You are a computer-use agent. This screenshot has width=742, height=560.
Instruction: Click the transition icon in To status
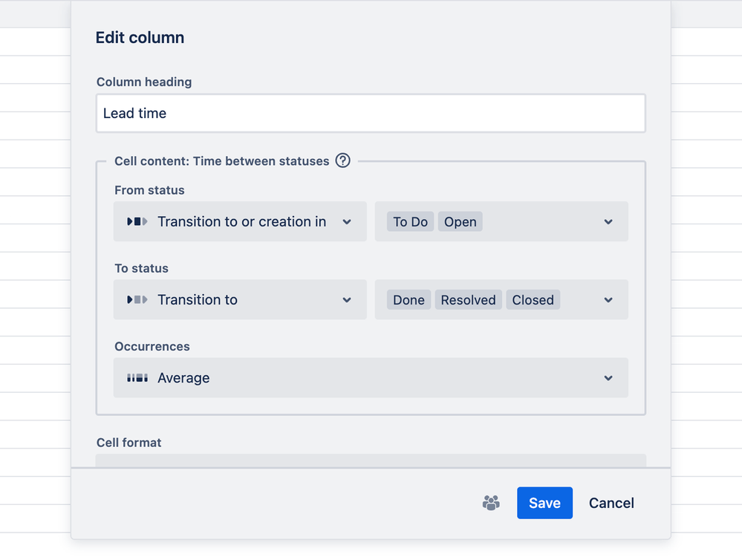click(137, 299)
